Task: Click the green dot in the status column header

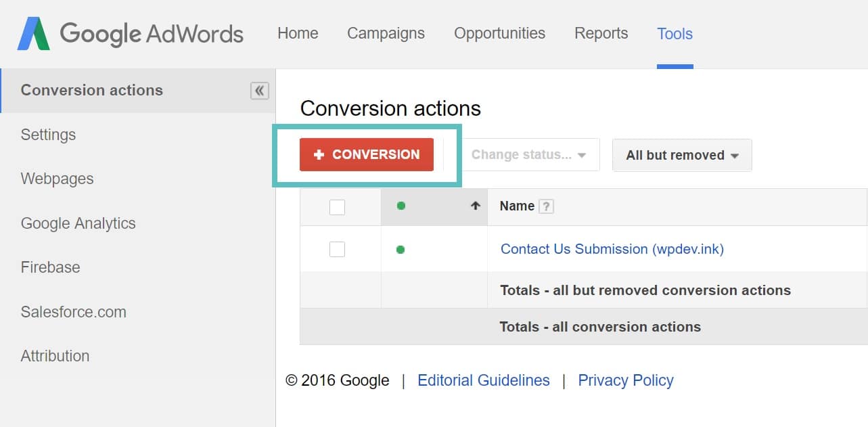Action: tap(401, 206)
